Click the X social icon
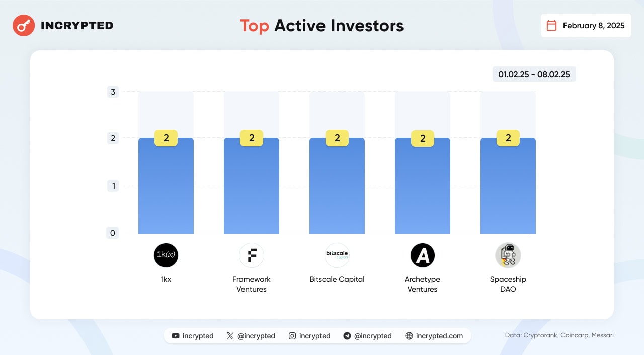Screen dimensions: 644x355 (x=230, y=336)
